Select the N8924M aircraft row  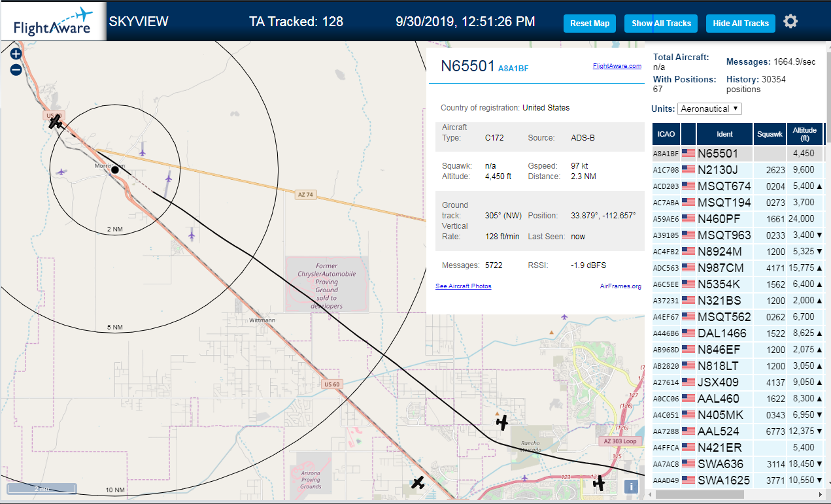738,252
